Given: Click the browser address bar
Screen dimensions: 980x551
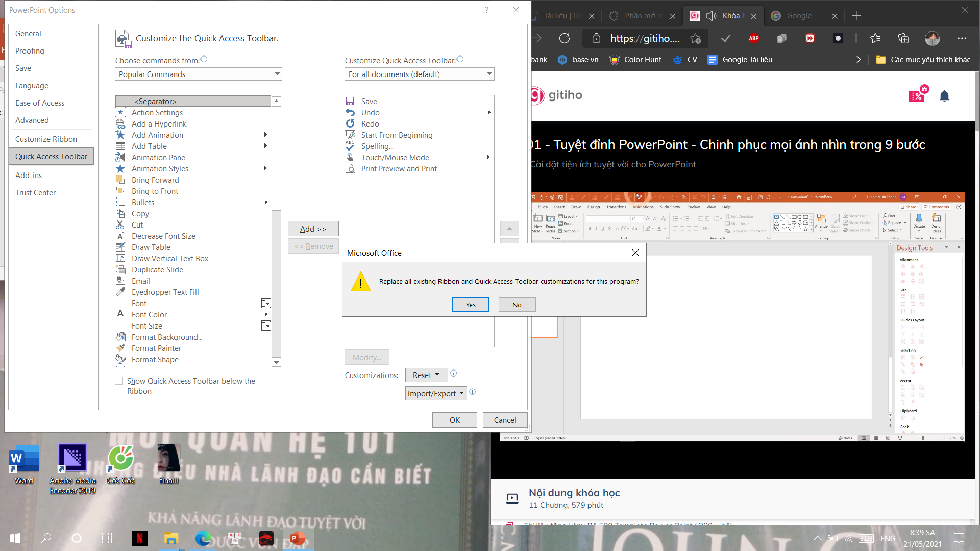Looking at the screenshot, I should (646, 38).
